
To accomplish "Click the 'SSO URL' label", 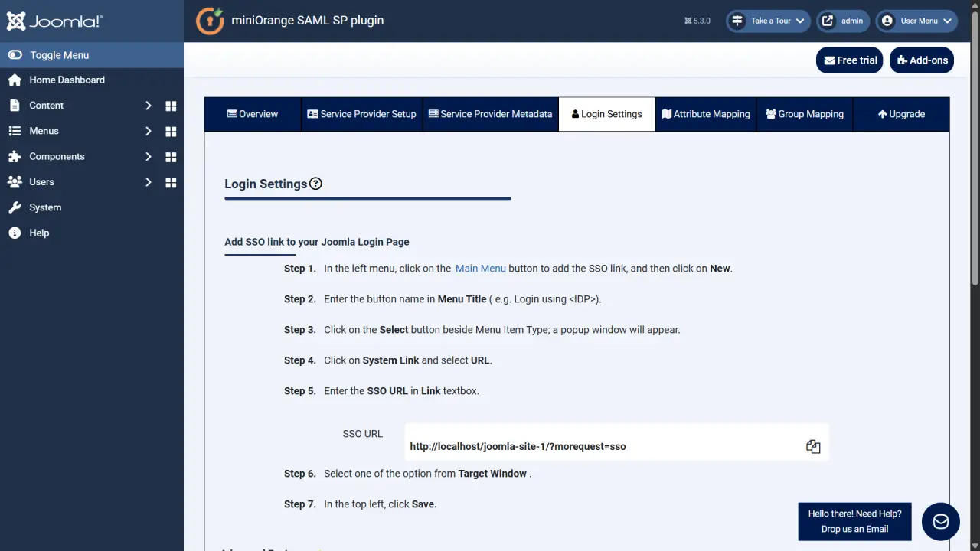I will pos(363,434).
